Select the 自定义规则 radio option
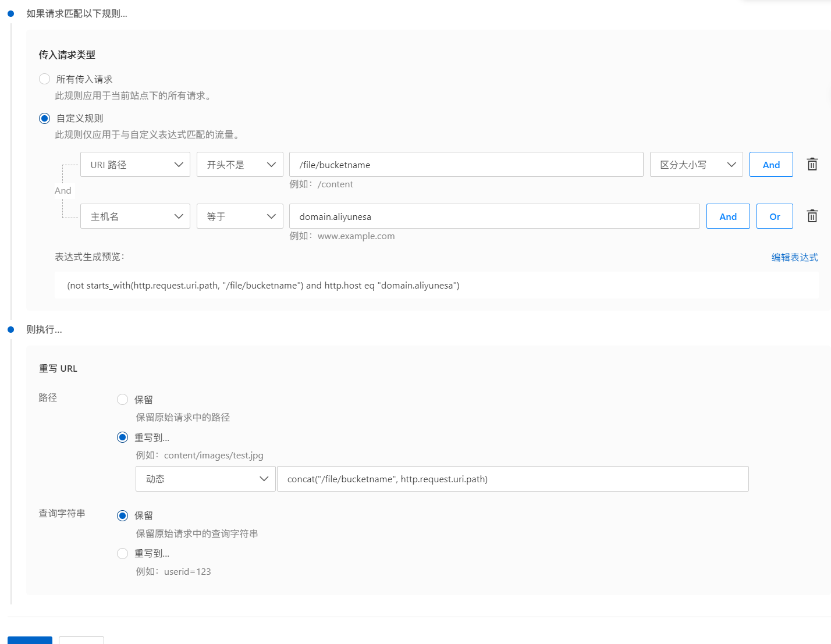The width and height of the screenshot is (831, 644). coord(45,118)
